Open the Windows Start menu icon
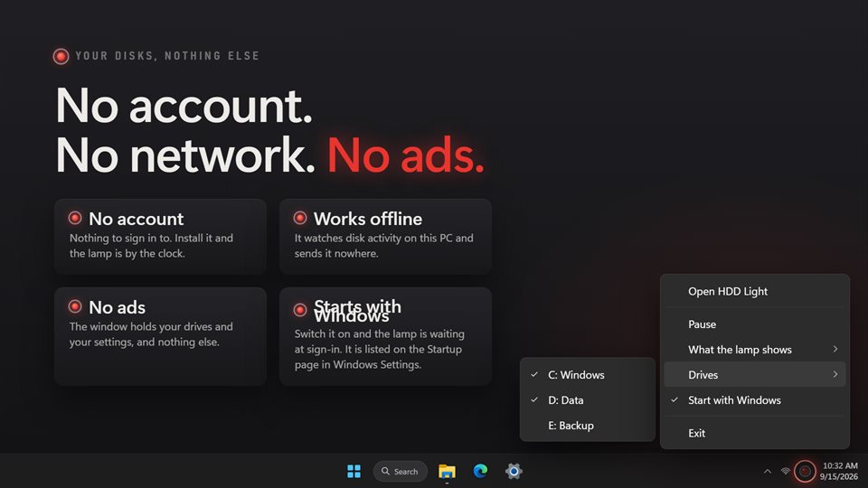The image size is (868, 488). (x=354, y=472)
